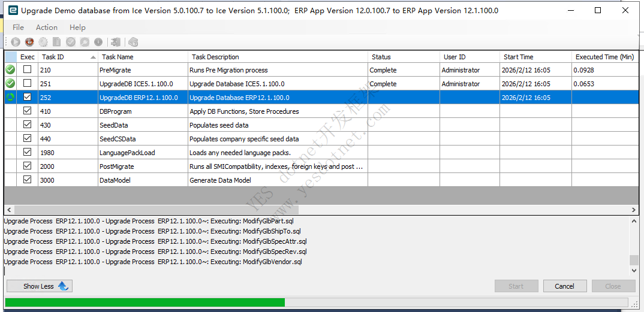Uncheck Exec checkbox for PostMigrate
Viewport: 644px width, 312px height.
click(x=27, y=166)
